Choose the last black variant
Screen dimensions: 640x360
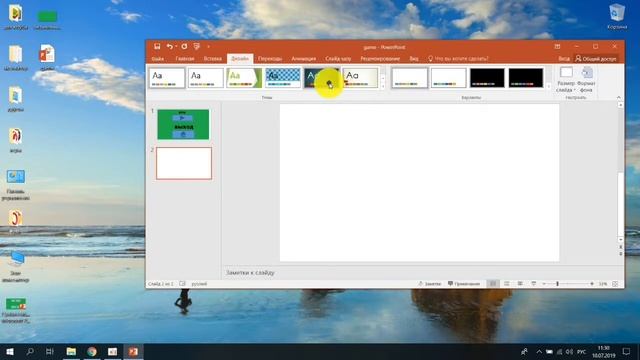click(526, 78)
